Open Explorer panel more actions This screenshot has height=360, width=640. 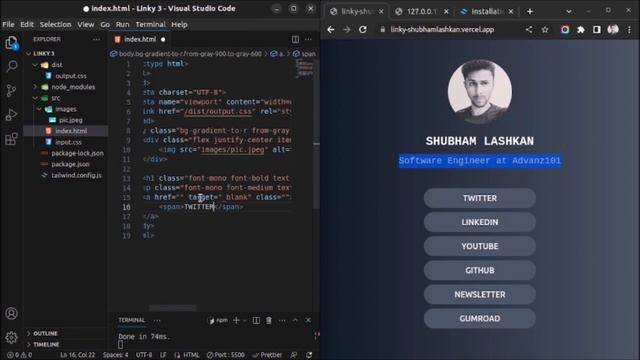tap(96, 39)
